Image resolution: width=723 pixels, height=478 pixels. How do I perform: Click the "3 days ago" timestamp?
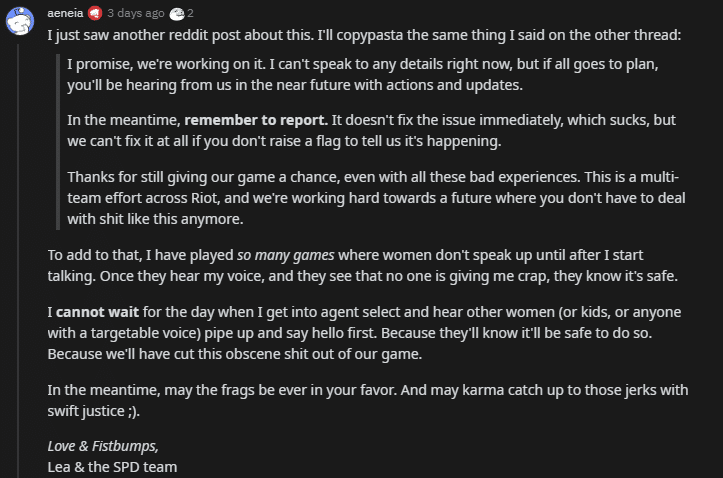coord(134,14)
